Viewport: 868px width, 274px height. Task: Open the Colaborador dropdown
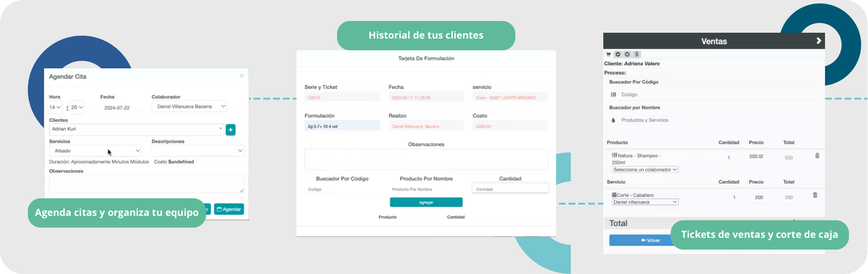click(190, 106)
